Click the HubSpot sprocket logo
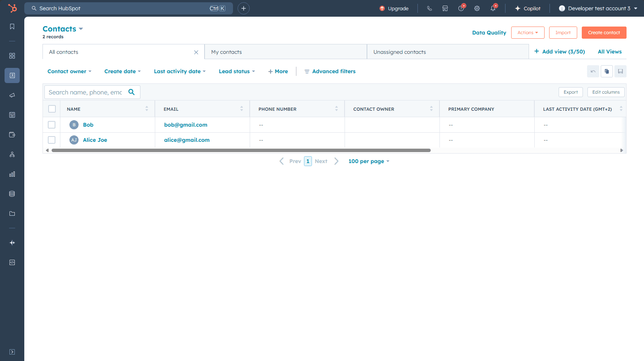 pos(12,8)
